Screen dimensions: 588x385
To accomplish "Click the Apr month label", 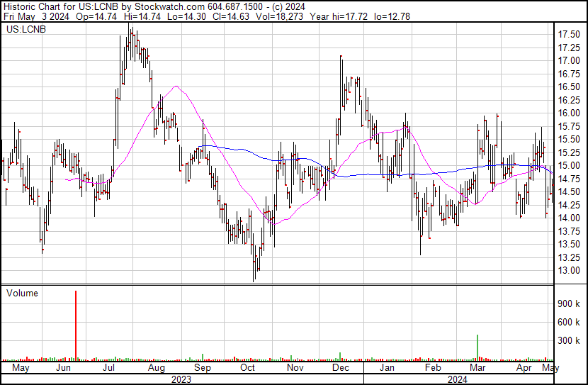I will (524, 368).
